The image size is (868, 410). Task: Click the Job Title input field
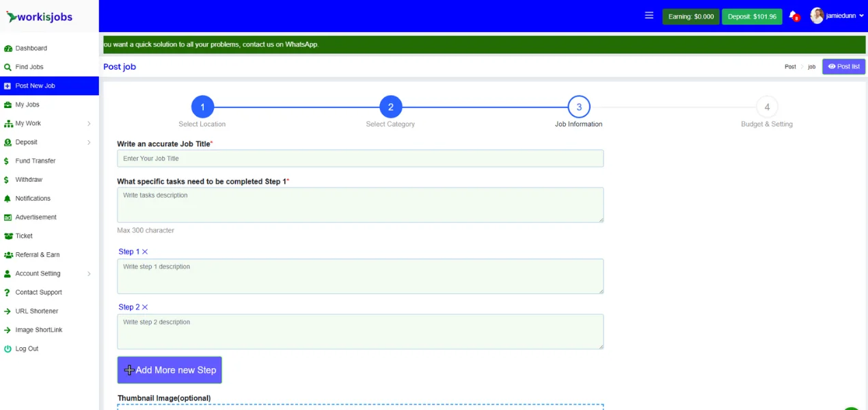pyautogui.click(x=360, y=159)
